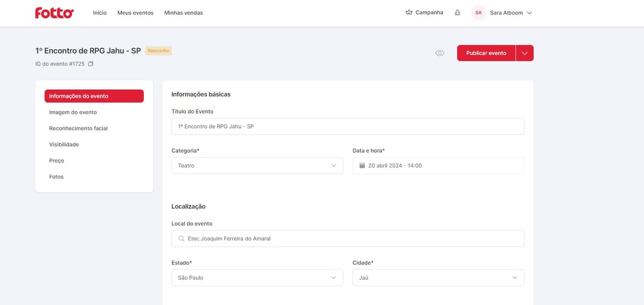Go to Meus eventos in the top navigation
Image resolution: width=644 pixels, height=305 pixels.
135,13
